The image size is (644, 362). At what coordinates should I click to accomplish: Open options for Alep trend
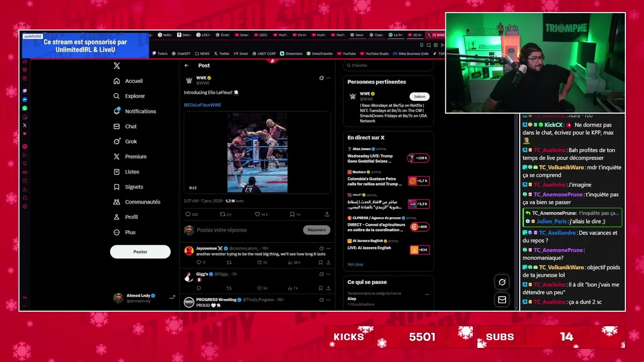427,294
